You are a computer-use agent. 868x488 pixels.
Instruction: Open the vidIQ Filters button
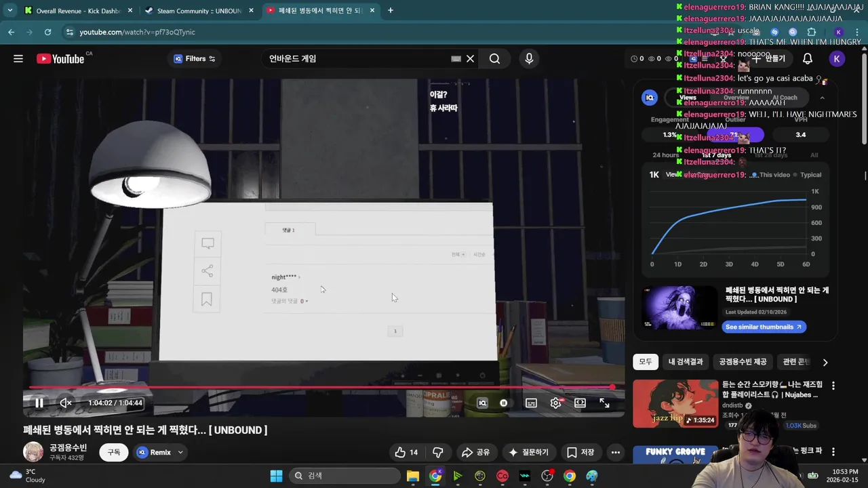tap(195, 59)
